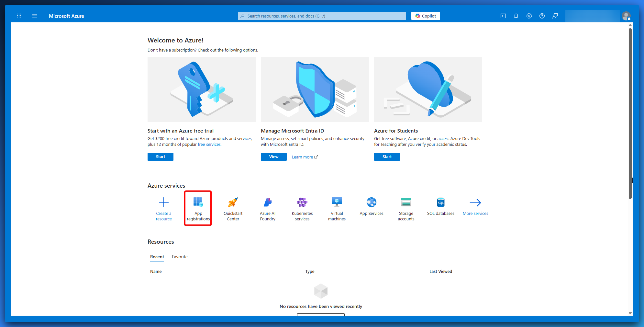Click the Azure for Students heading

pyautogui.click(x=396, y=131)
